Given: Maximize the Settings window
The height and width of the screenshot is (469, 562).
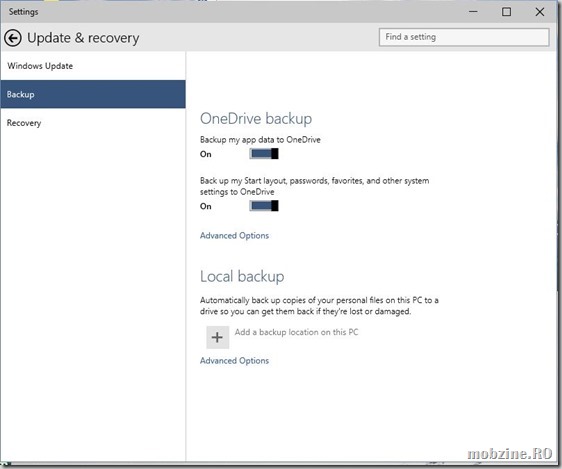Looking at the screenshot, I should coord(506,12).
